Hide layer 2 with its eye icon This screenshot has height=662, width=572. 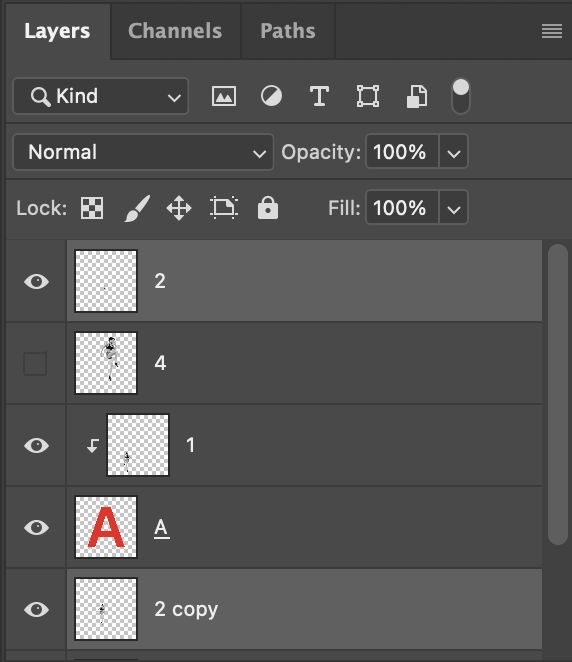tap(37, 281)
